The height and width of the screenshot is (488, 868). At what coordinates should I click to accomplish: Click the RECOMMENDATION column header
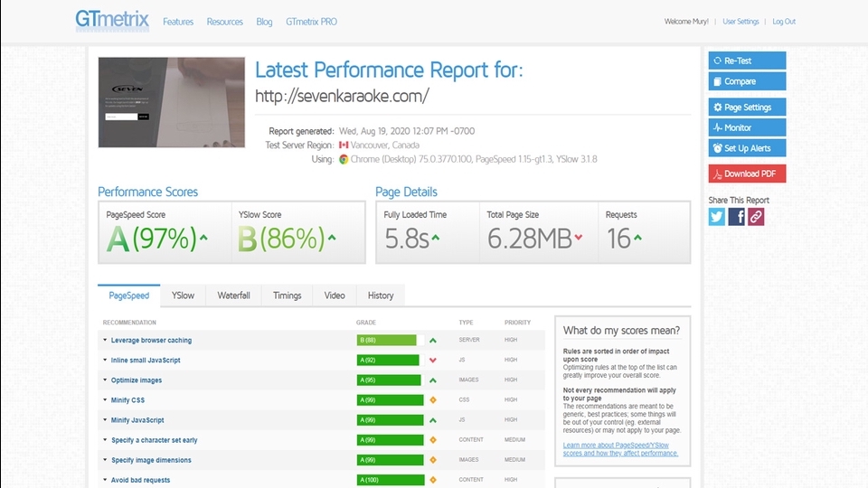tap(129, 323)
